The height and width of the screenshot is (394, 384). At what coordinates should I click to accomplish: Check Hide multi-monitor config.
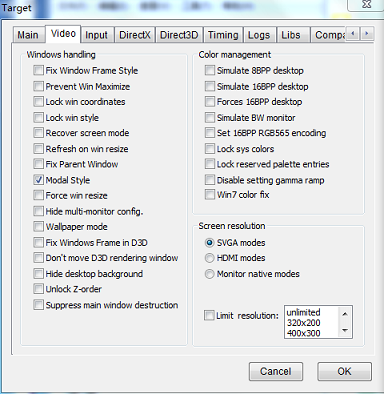click(38, 211)
